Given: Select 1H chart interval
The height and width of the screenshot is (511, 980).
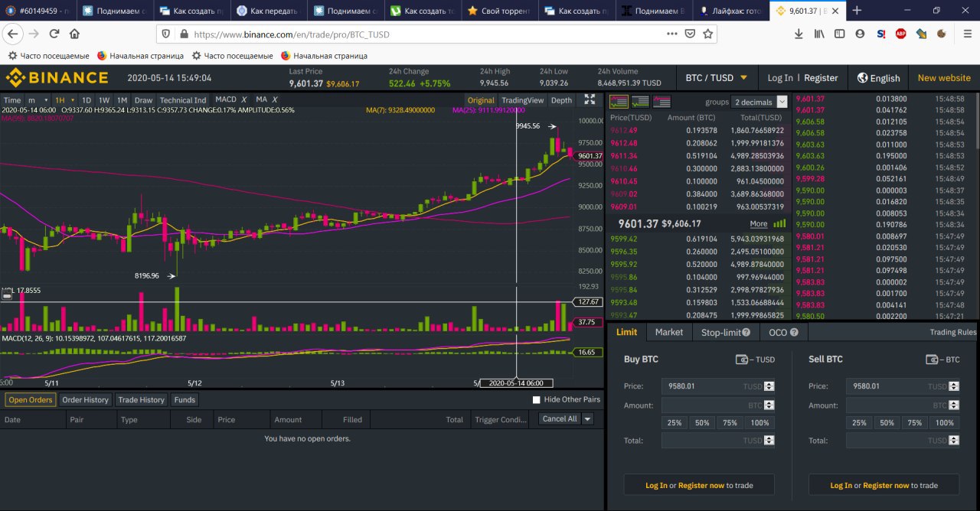Looking at the screenshot, I should pos(60,100).
